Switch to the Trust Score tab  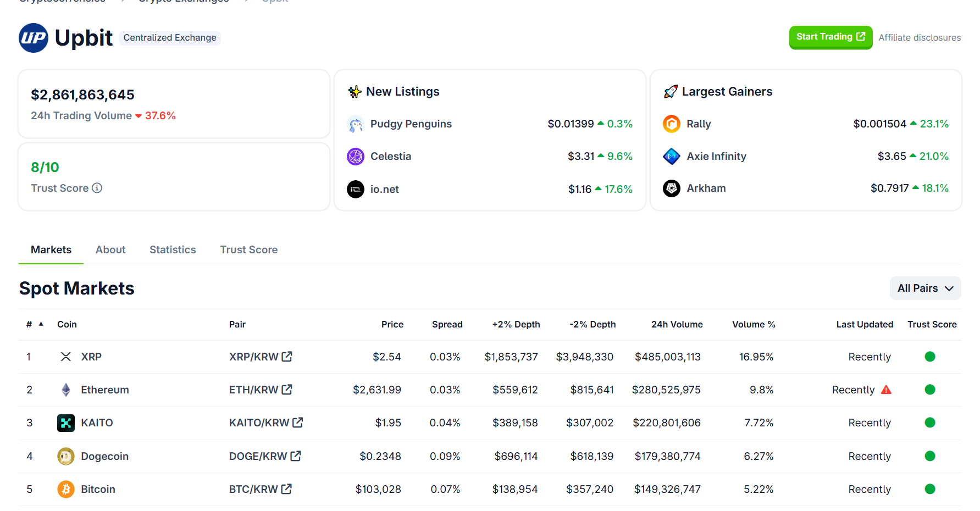[x=249, y=250]
